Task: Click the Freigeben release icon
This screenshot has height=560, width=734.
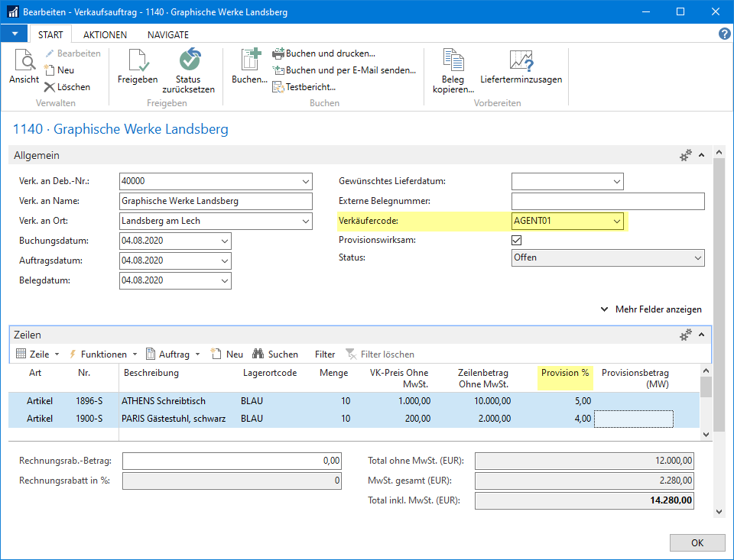Action: pyautogui.click(x=138, y=61)
